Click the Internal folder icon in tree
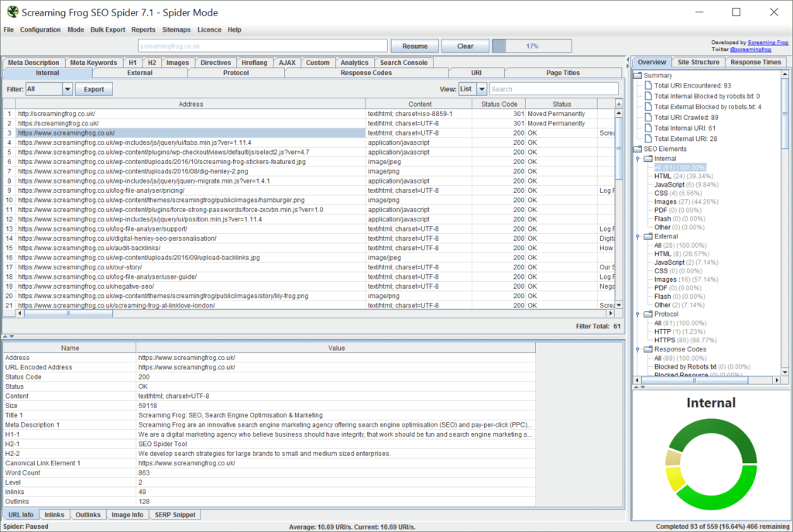 [648, 158]
